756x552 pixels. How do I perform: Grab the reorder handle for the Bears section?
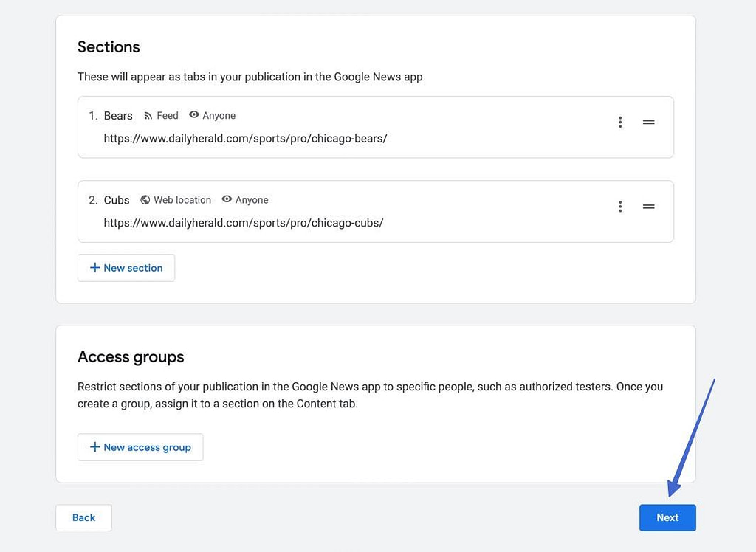pyautogui.click(x=648, y=123)
